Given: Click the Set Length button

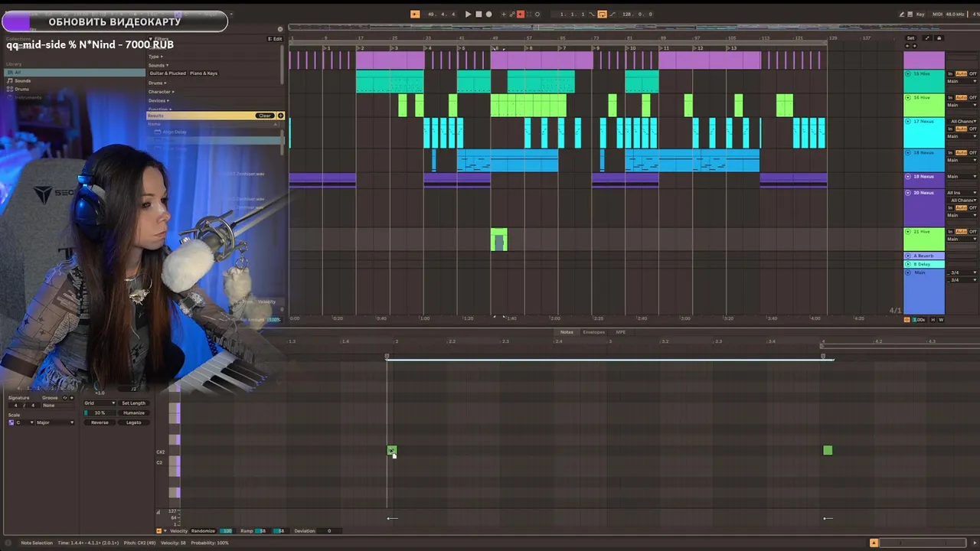Looking at the screenshot, I should coord(134,403).
